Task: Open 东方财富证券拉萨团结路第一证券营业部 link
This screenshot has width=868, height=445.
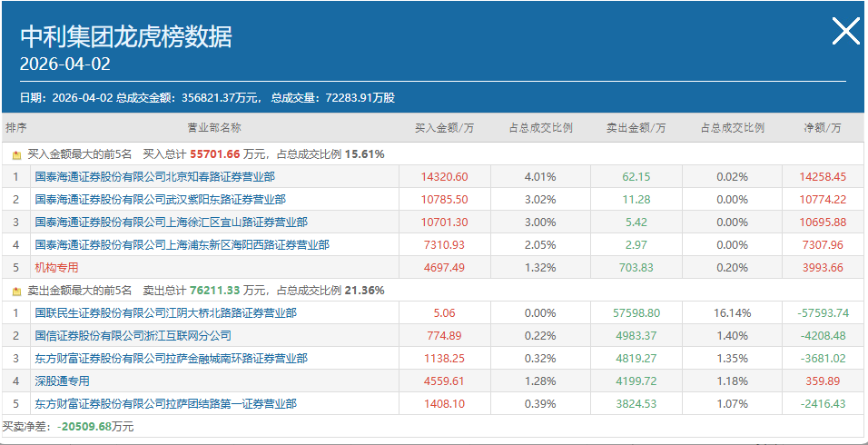Action: pos(166,404)
